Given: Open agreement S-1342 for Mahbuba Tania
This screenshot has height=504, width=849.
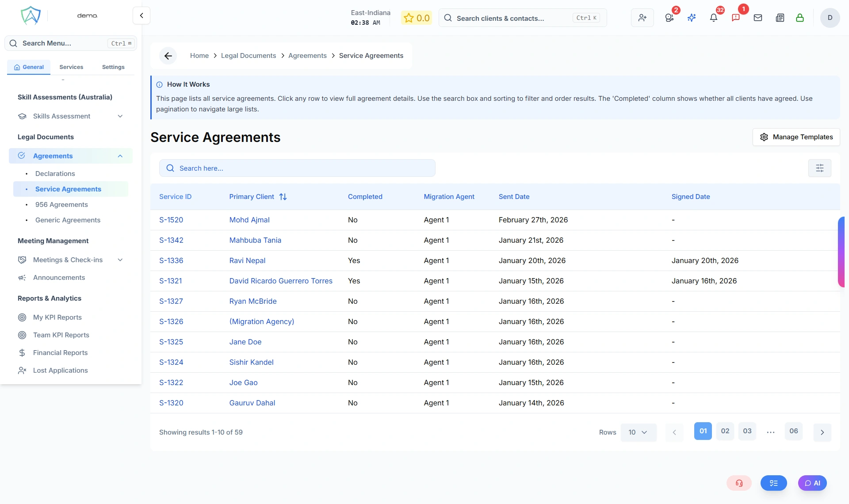Looking at the screenshot, I should click(171, 240).
